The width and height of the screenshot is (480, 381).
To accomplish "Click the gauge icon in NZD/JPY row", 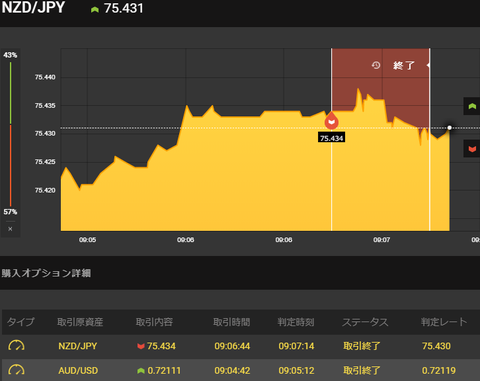I will pyautogui.click(x=16, y=346).
